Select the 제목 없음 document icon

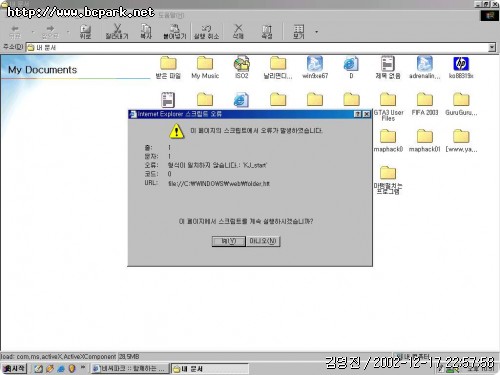pyautogui.click(x=388, y=67)
